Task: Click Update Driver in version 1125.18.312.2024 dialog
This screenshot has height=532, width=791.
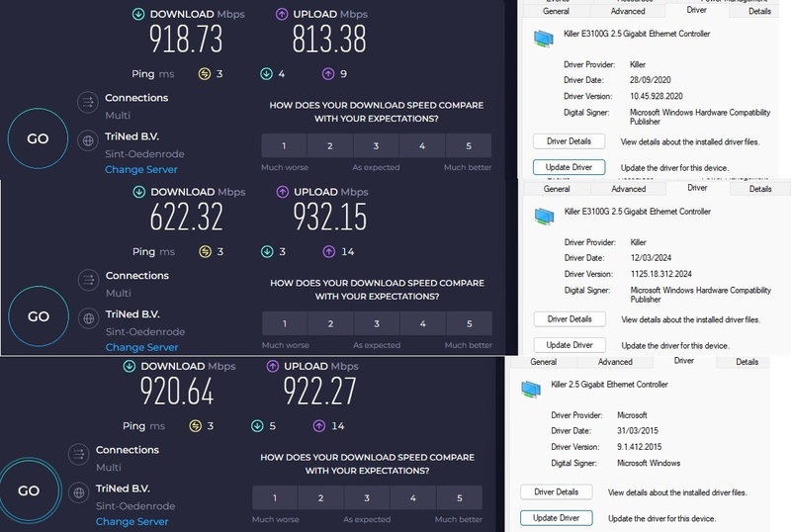Action: point(570,345)
